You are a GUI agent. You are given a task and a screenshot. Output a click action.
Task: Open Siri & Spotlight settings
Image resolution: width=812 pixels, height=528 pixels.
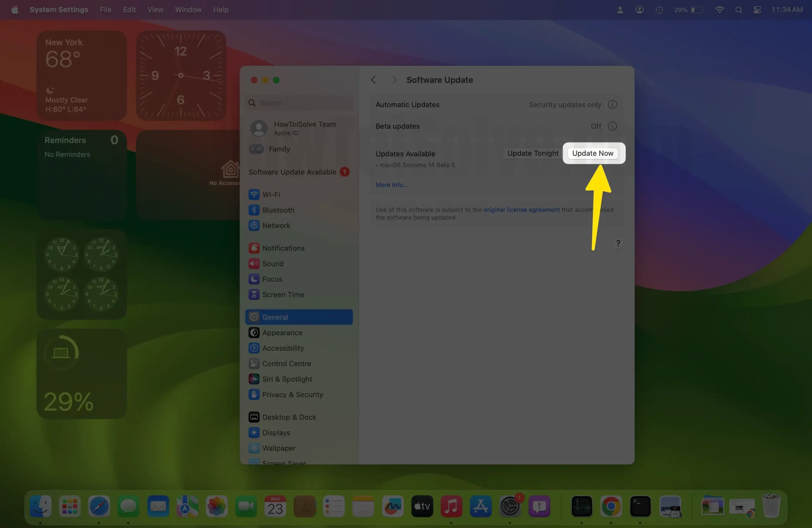coord(299,379)
